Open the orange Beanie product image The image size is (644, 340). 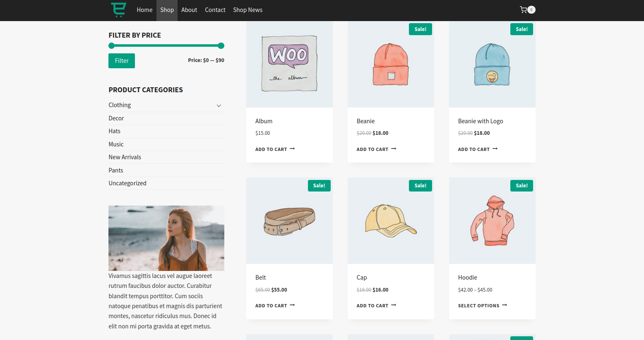coord(391,64)
